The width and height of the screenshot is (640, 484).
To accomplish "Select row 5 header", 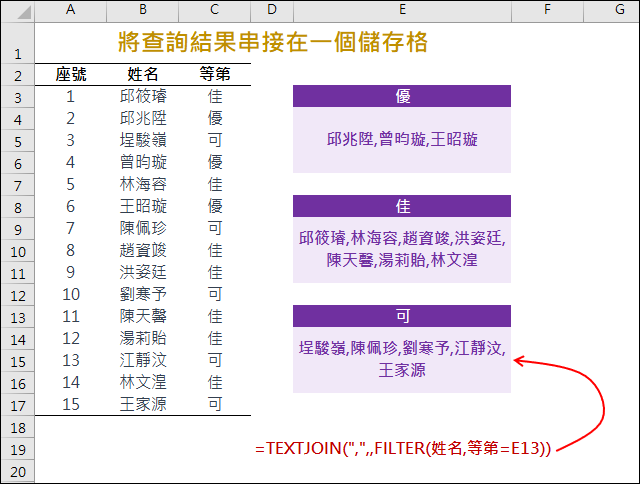I will tap(18, 141).
